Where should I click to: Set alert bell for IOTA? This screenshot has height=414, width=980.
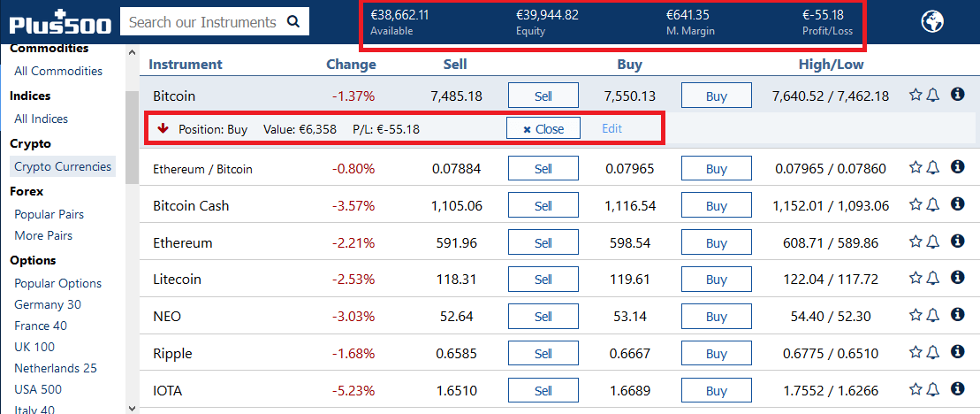(x=932, y=389)
